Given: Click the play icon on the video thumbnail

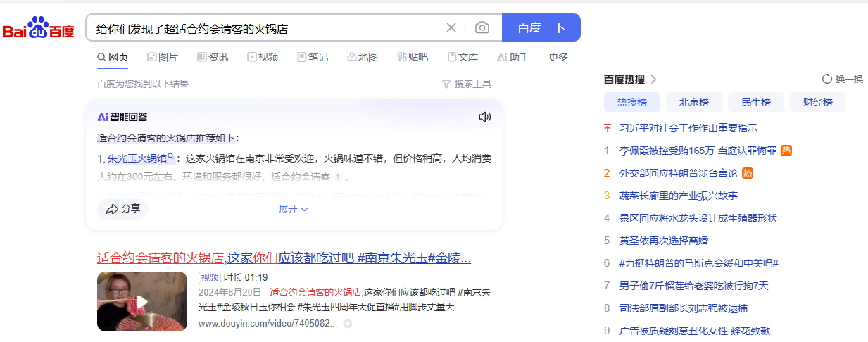Looking at the screenshot, I should coord(142,302).
